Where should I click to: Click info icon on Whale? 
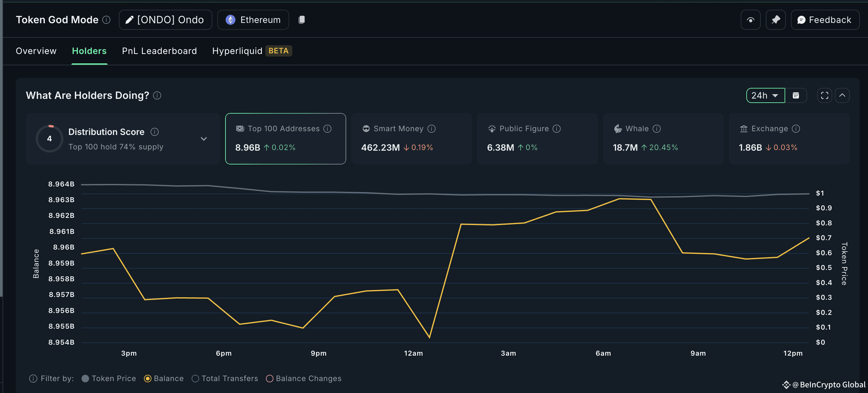click(x=657, y=129)
